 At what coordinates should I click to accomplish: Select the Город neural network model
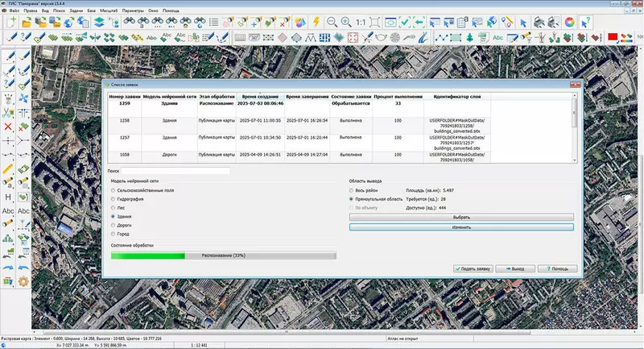(x=114, y=234)
